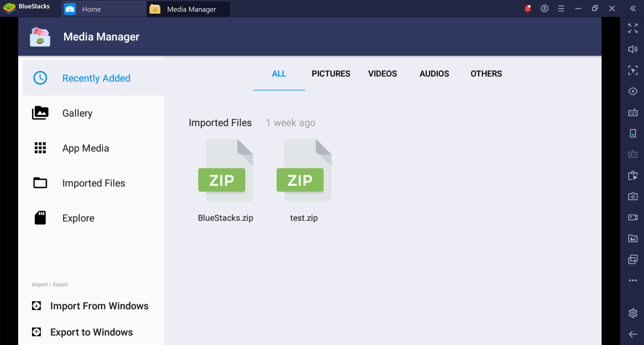Screen dimensions: 644x345
Task: Select the ALL filter tab
Action: (279, 74)
